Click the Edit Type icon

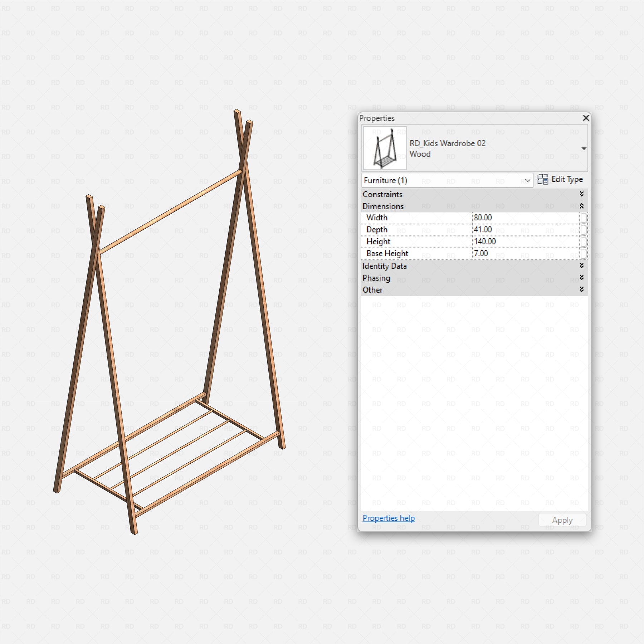tap(542, 179)
